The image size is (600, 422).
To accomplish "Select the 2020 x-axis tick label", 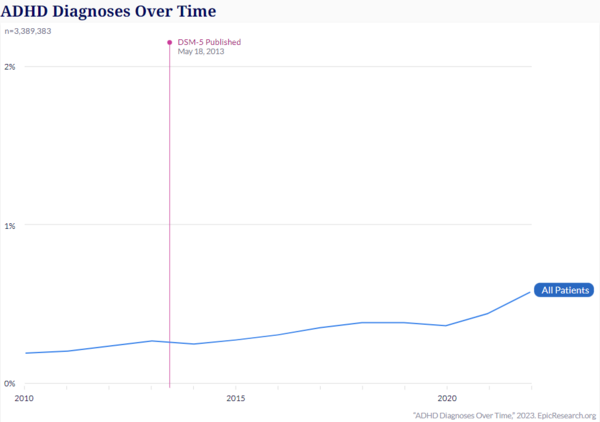I will pyautogui.click(x=447, y=398).
